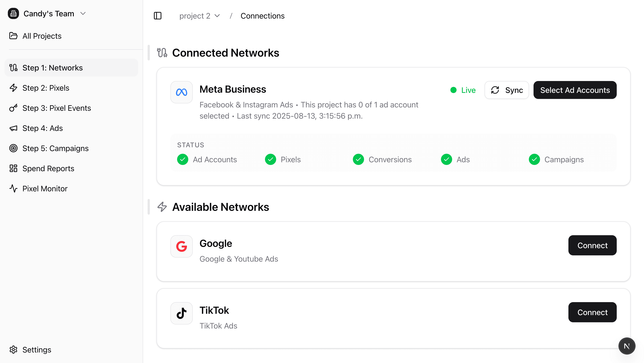Open the project 2 dropdown

pos(199,16)
